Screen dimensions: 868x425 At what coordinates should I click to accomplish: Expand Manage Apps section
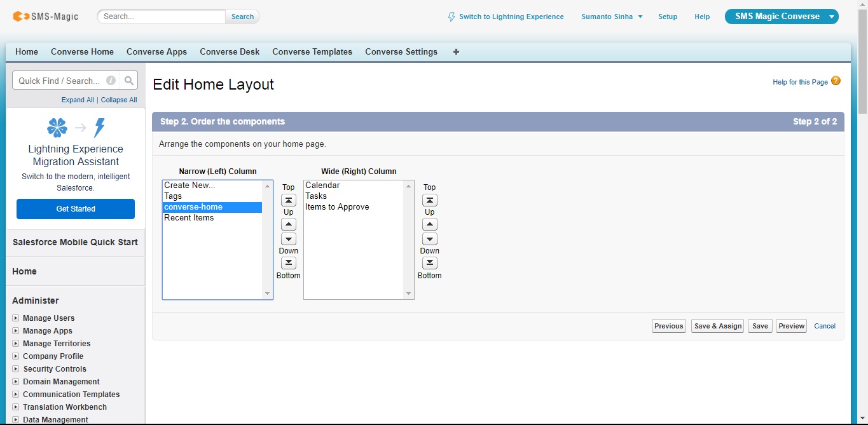coord(16,331)
